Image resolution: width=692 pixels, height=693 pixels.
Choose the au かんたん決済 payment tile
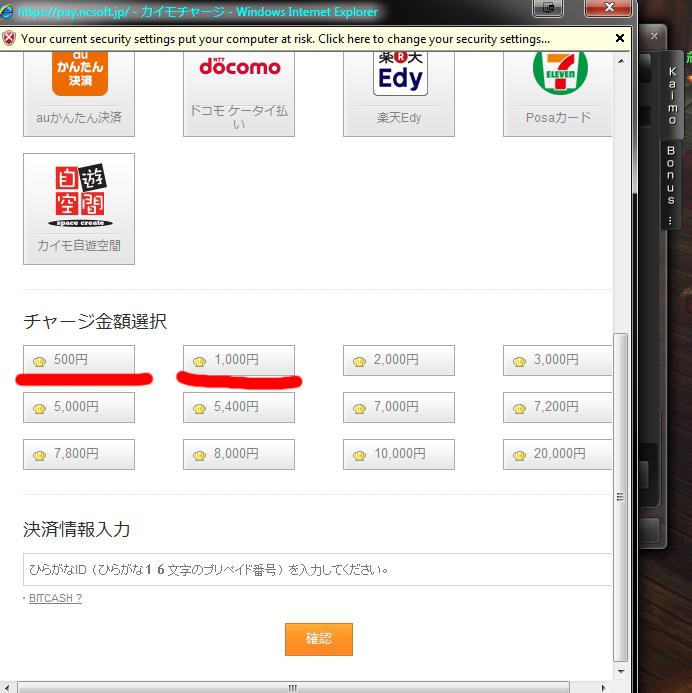79,94
